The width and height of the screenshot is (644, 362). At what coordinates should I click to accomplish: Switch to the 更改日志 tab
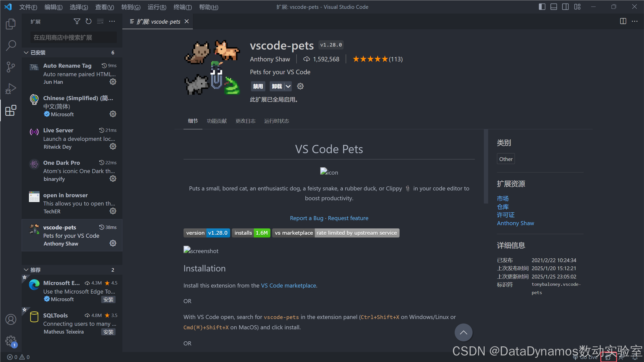(245, 121)
